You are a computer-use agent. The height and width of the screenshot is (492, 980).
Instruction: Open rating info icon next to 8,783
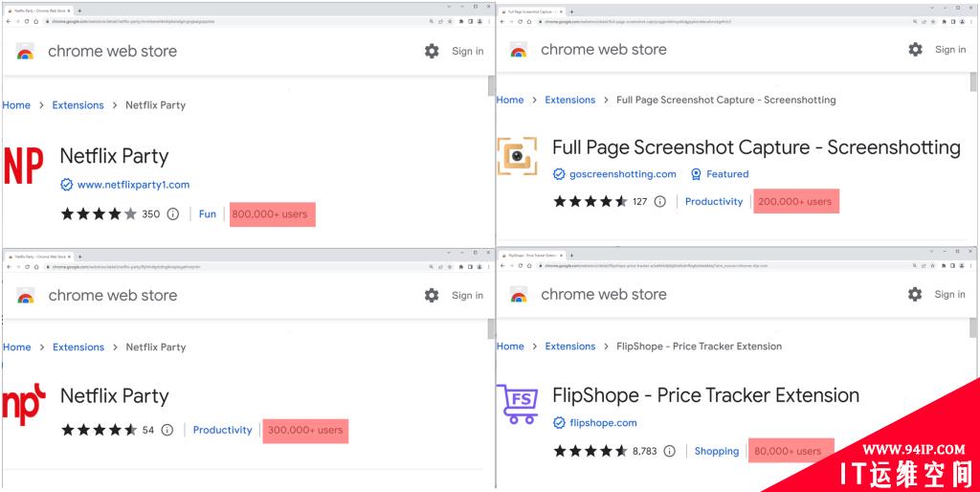[x=669, y=451]
